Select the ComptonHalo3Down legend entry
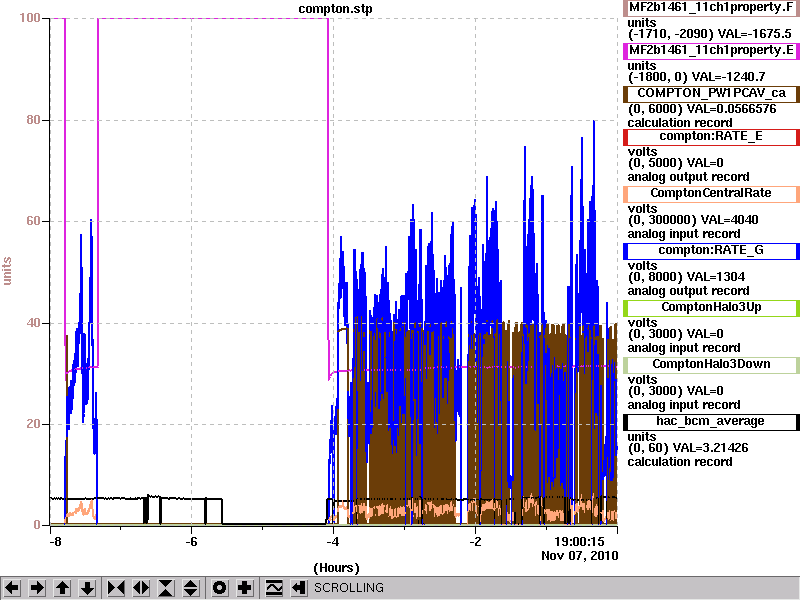 (x=711, y=364)
